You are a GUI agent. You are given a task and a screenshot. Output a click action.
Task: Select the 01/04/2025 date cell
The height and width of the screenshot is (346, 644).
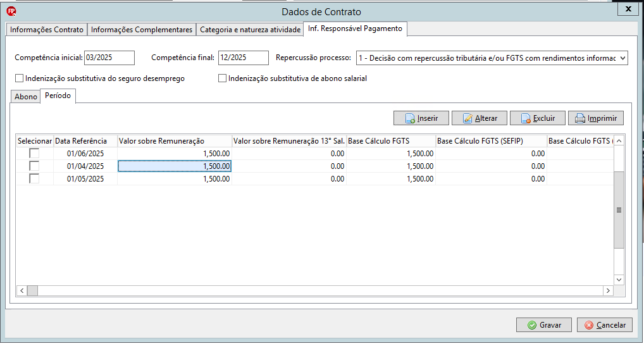[x=85, y=166]
